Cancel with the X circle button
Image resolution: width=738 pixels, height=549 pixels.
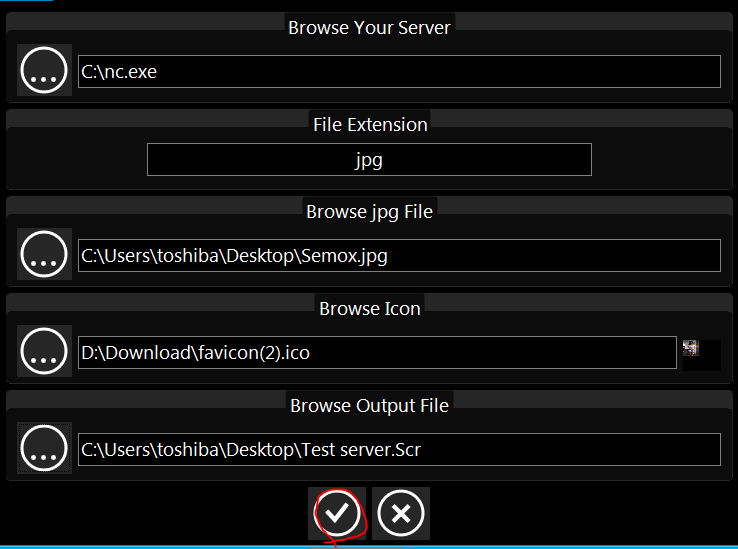[401, 513]
